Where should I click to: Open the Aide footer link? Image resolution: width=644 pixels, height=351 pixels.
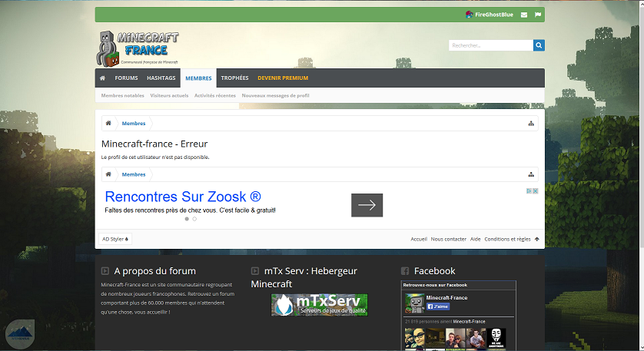click(x=475, y=239)
